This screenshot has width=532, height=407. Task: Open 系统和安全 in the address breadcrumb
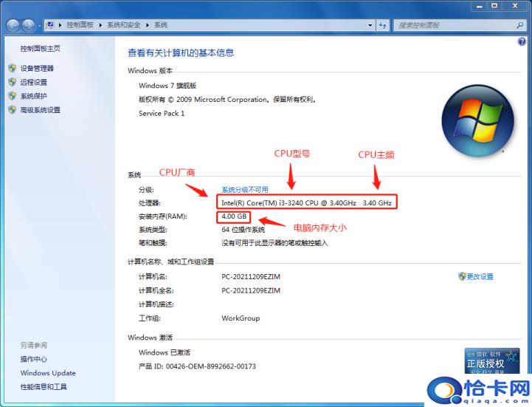coord(124,25)
